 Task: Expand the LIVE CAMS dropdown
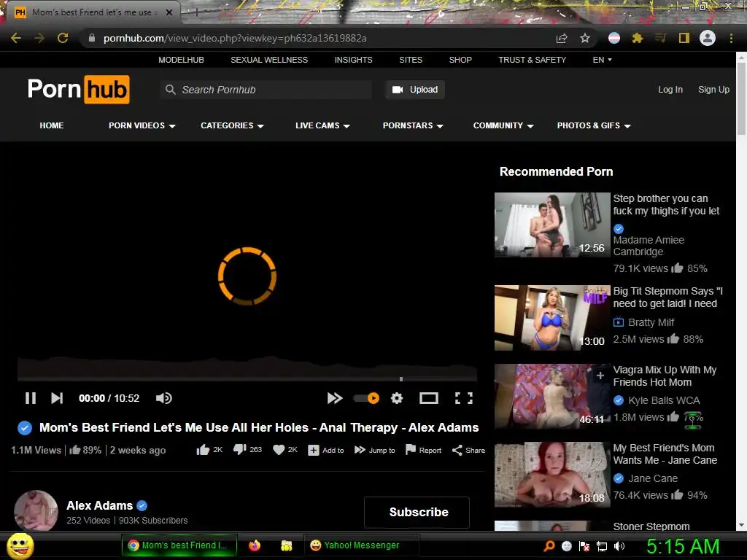(x=322, y=125)
